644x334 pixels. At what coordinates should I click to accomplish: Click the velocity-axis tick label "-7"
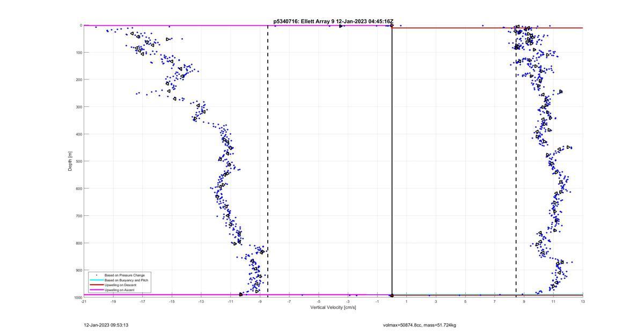289,301
